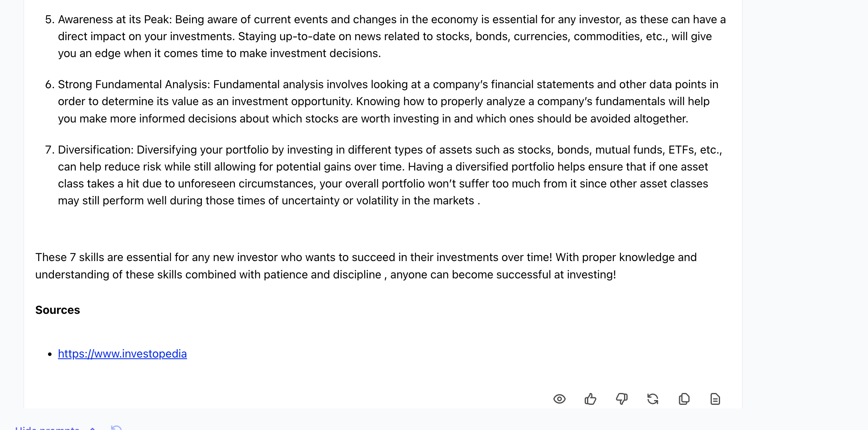Viewport: 868px width, 430px height.
Task: Toggle the eye visibility icon under the response
Action: [x=559, y=399]
